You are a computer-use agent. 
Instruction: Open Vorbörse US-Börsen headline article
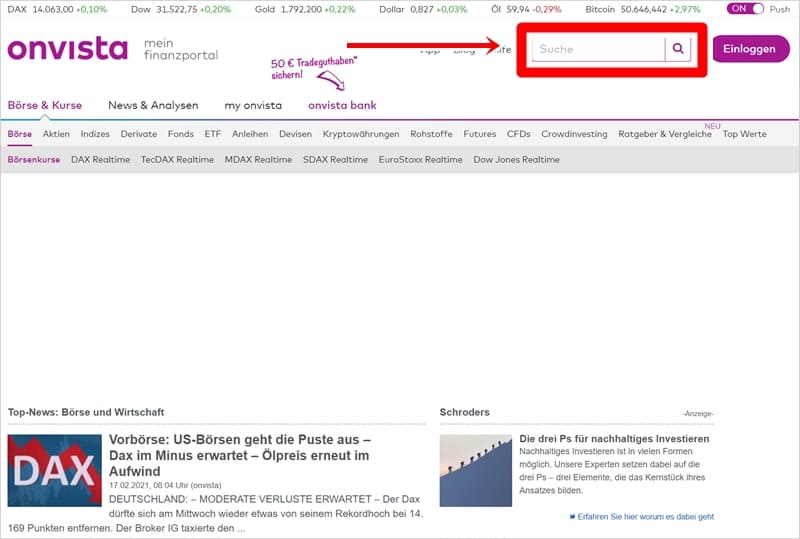240,455
